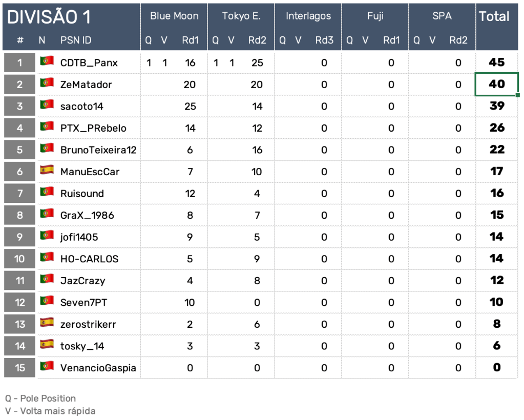Click the Portugal flag beside CDTB_Panx
The width and height of the screenshot is (524, 420).
point(47,61)
